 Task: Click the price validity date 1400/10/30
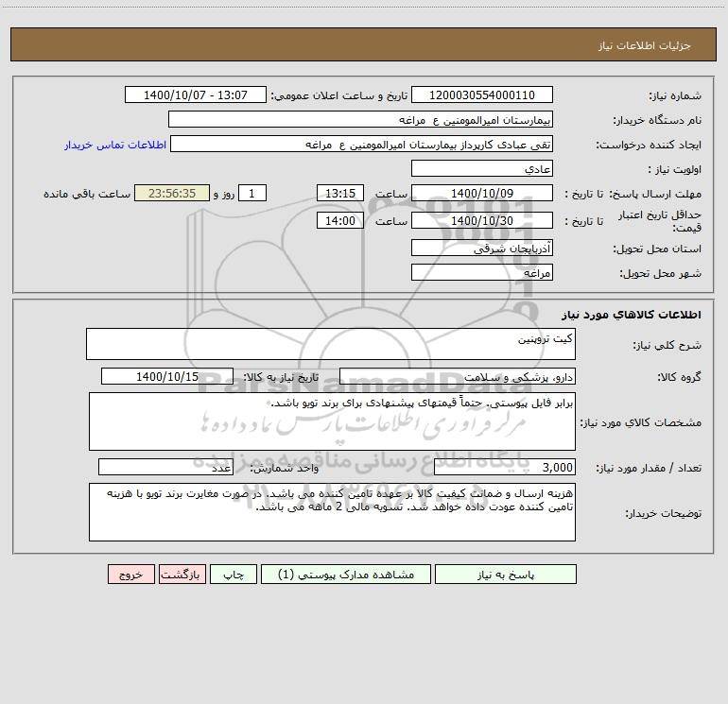(482, 220)
